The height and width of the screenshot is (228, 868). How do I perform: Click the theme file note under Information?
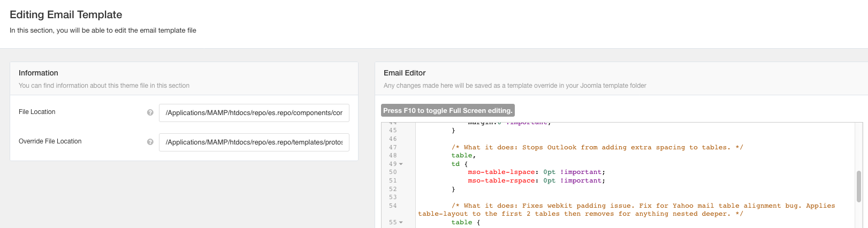104,86
